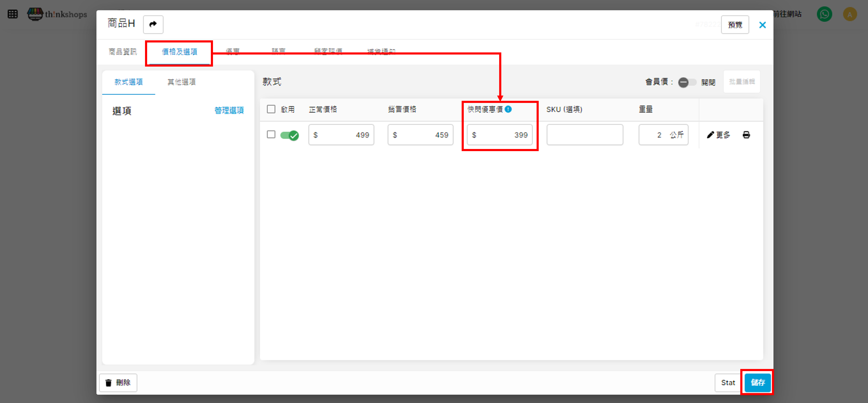The height and width of the screenshot is (403, 868).
Task: Open the apps grid icon
Action: [12, 14]
